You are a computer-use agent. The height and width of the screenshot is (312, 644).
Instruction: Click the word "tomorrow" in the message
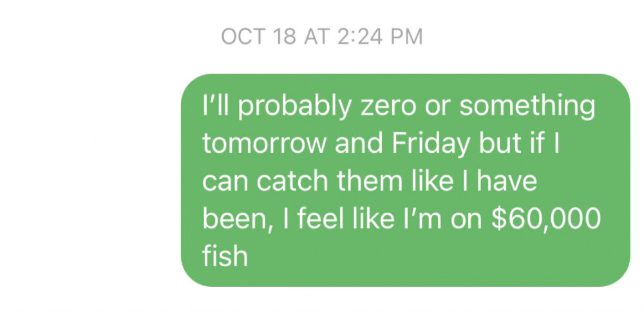point(264,144)
